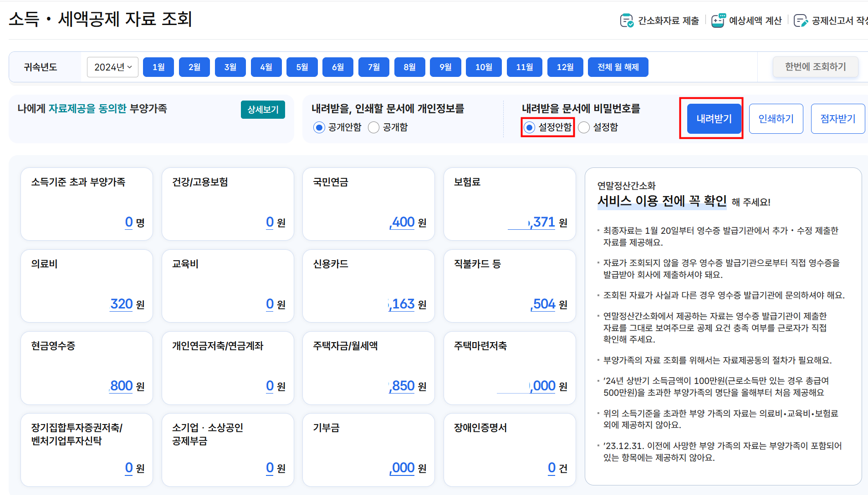Image resolution: width=868 pixels, height=495 pixels.
Task: Toggle the 8월 month button
Action: tap(410, 67)
